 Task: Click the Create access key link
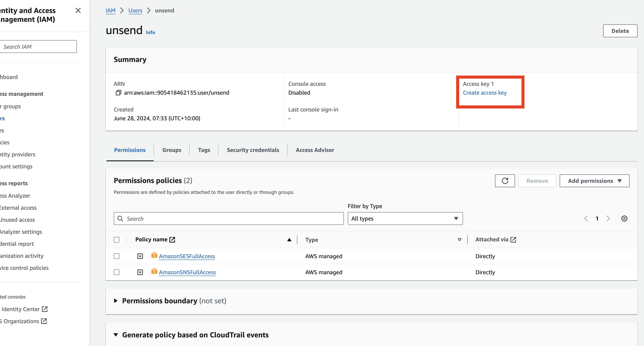(484, 93)
